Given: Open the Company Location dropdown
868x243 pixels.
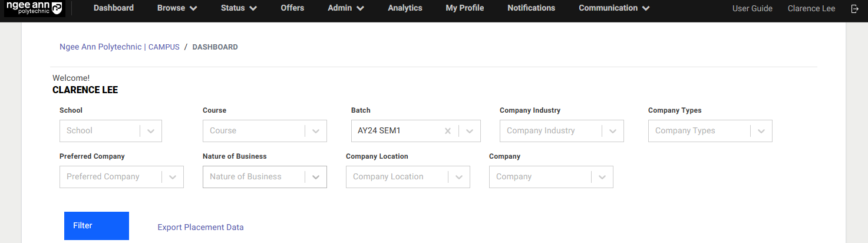Looking at the screenshot, I should pos(459,177).
